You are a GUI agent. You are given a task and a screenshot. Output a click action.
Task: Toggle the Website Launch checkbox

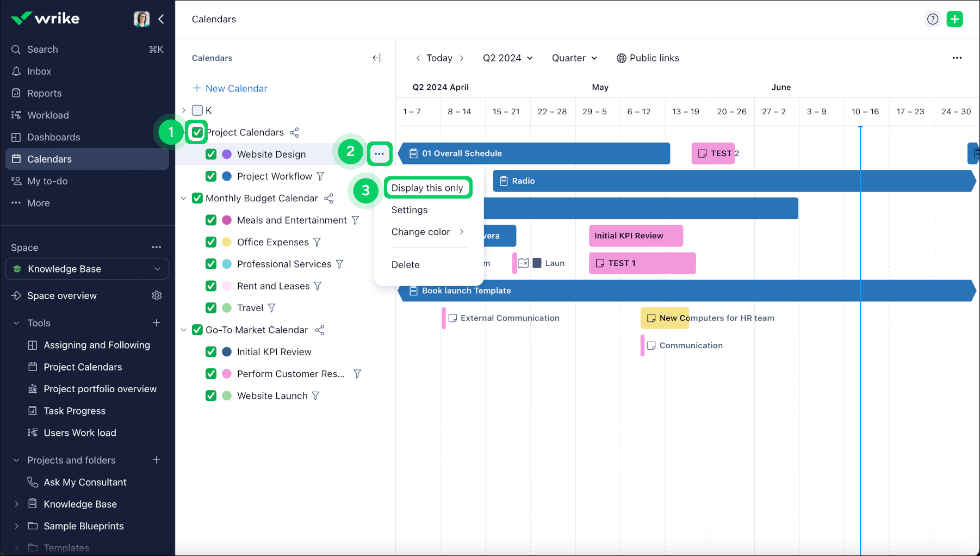tap(211, 396)
